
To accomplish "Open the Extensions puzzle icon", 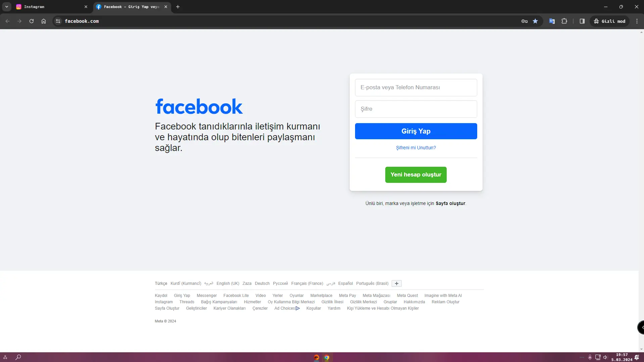I will [x=564, y=21].
